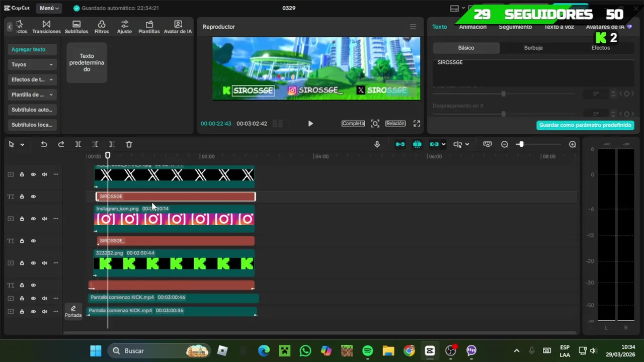Open Microsoft Edge from the taskbar
The width and height of the screenshot is (644, 362).
(x=264, y=350)
